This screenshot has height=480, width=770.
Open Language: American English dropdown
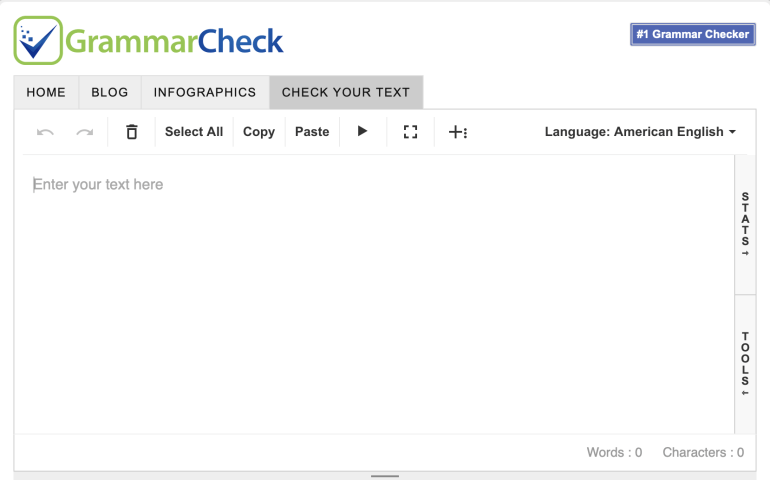click(x=640, y=132)
